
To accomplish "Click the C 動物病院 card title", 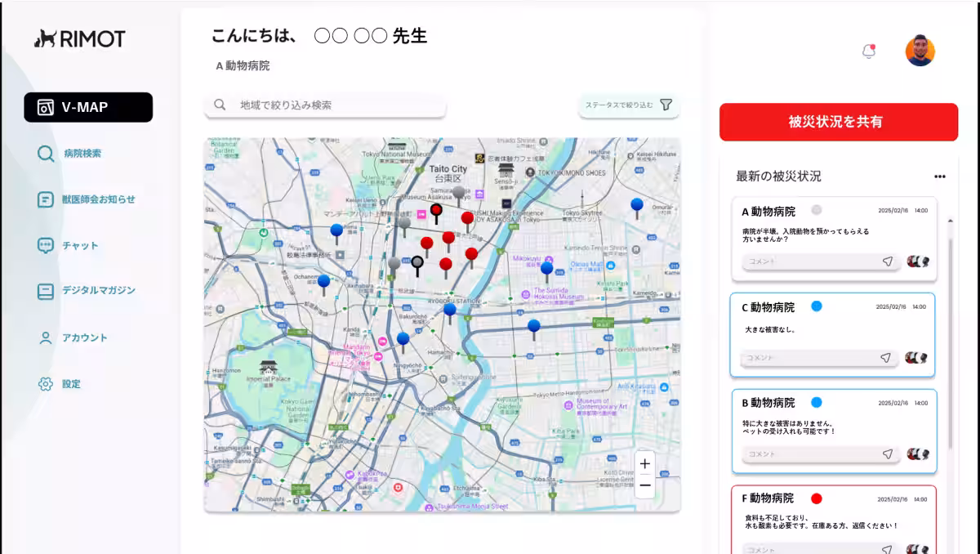I will 768,307.
